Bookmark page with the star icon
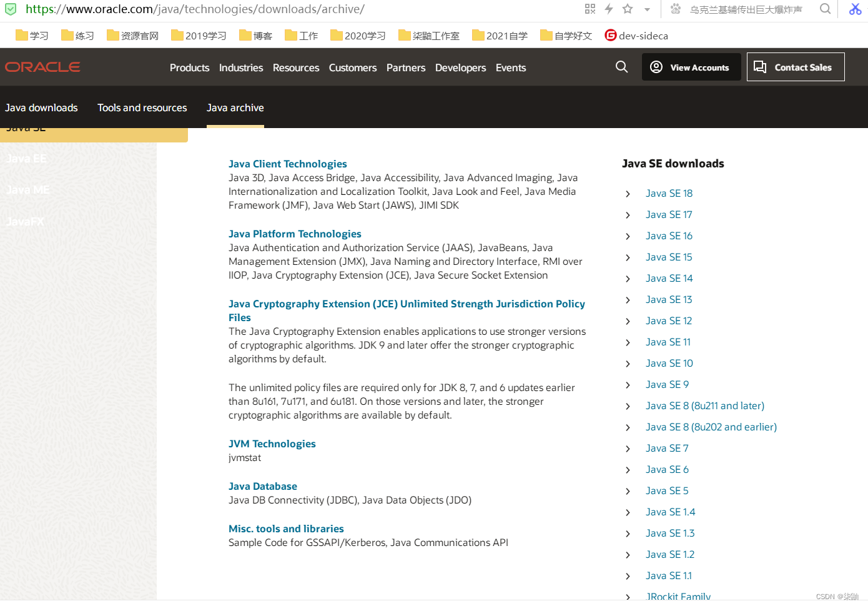 click(x=628, y=9)
